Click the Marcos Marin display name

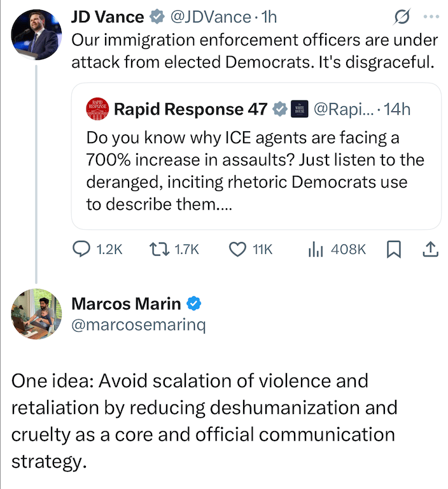[126, 304]
